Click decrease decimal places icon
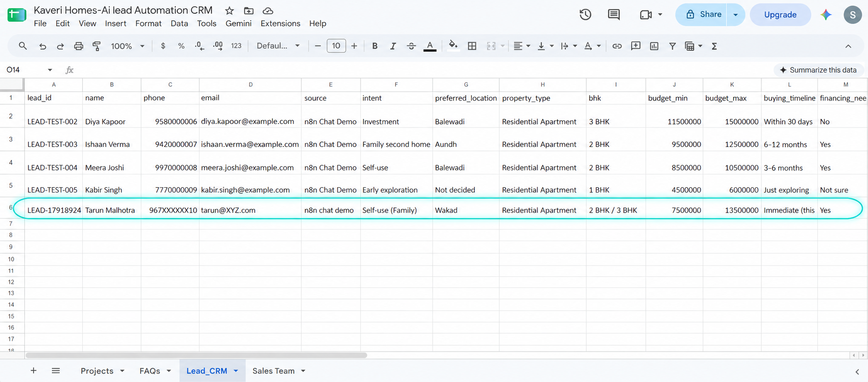This screenshot has height=382, width=868. coord(199,46)
